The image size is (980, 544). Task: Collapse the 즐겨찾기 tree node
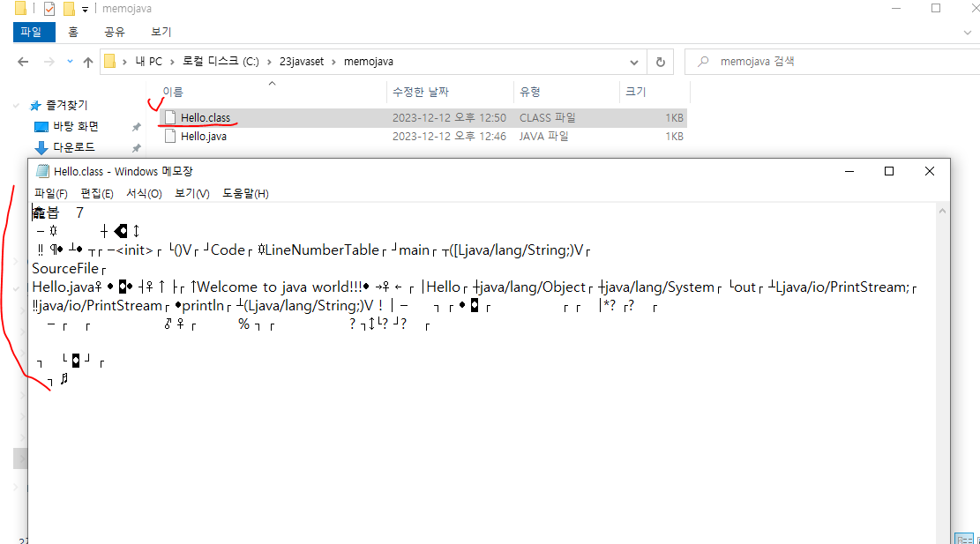(x=16, y=106)
